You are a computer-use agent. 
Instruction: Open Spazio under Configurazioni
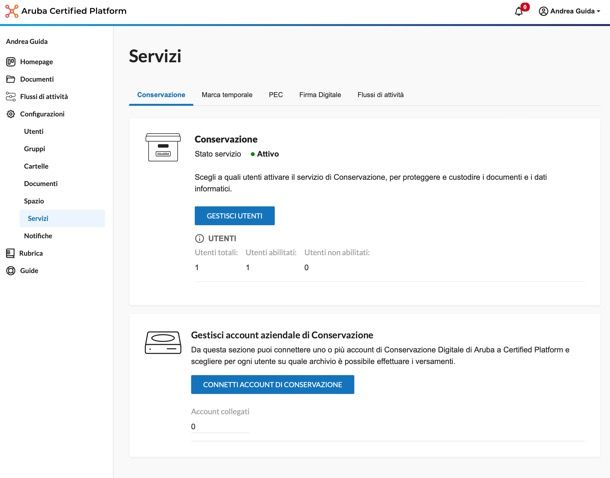pos(34,201)
